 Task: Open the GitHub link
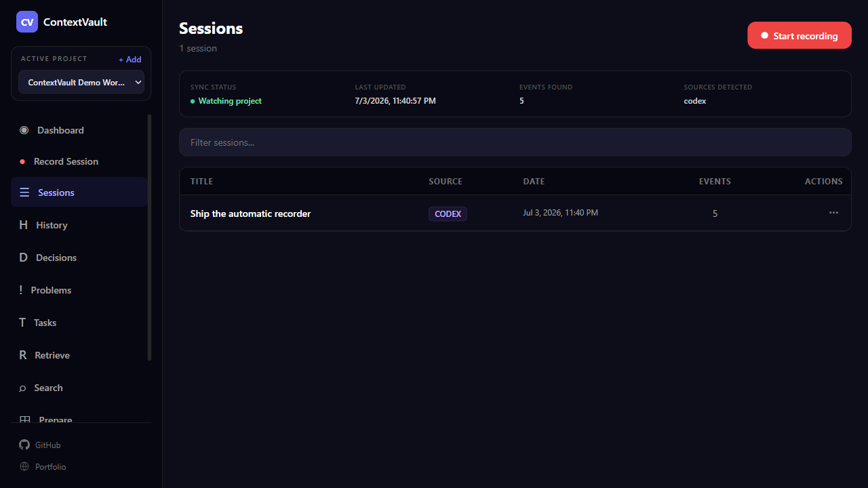[x=40, y=445]
